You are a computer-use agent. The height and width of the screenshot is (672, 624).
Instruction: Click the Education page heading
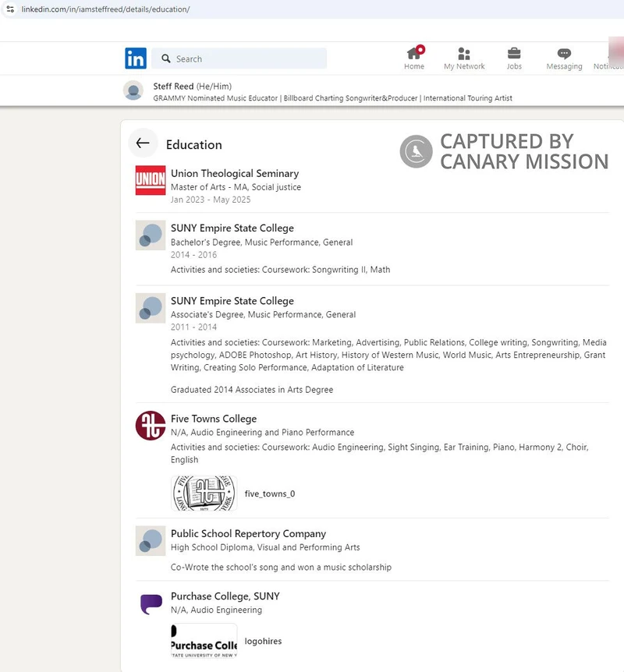pos(193,144)
